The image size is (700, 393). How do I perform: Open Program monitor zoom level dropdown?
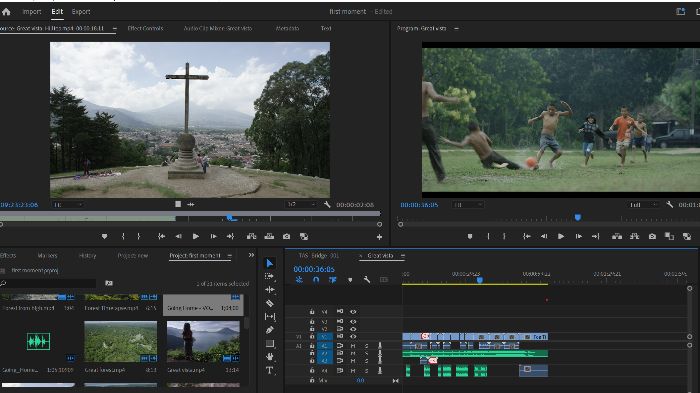[x=467, y=205]
